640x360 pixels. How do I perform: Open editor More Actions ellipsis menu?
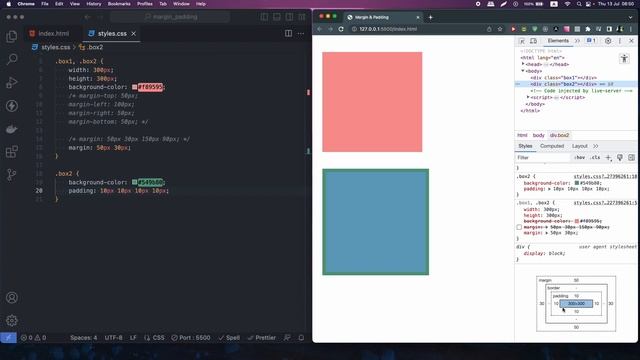pos(301,33)
